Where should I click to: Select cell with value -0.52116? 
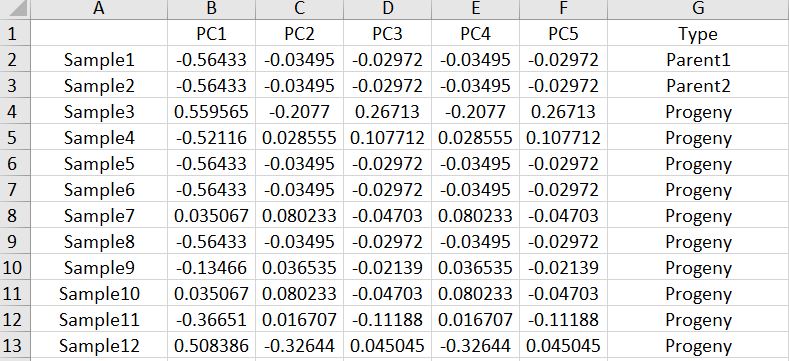coord(211,138)
